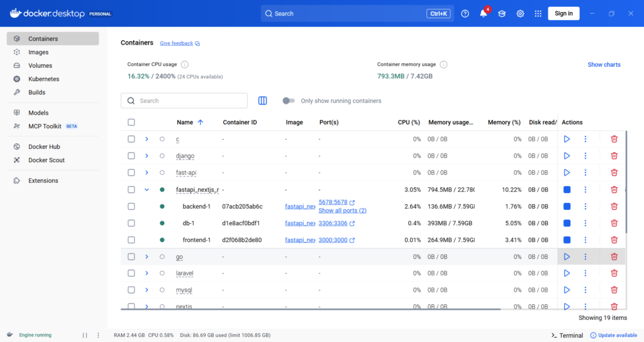
Task: Check the box for fast-api row
Action: 131,173
